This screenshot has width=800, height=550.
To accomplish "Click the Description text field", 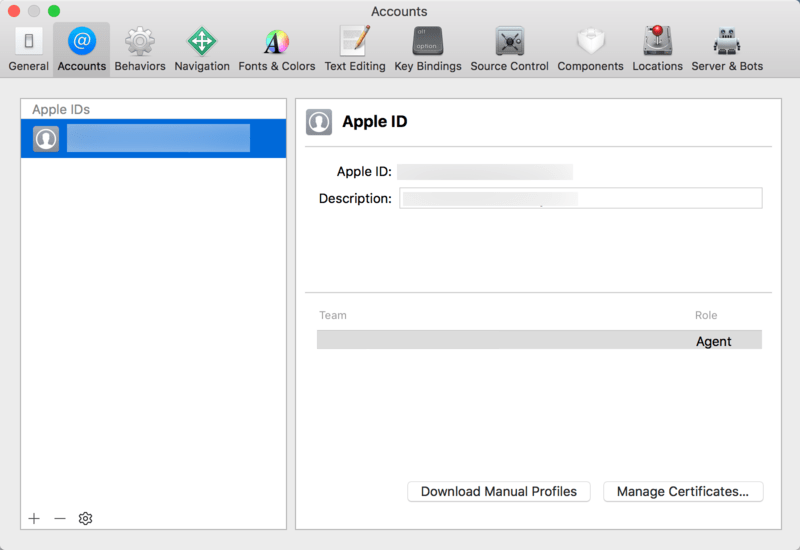I will (581, 198).
